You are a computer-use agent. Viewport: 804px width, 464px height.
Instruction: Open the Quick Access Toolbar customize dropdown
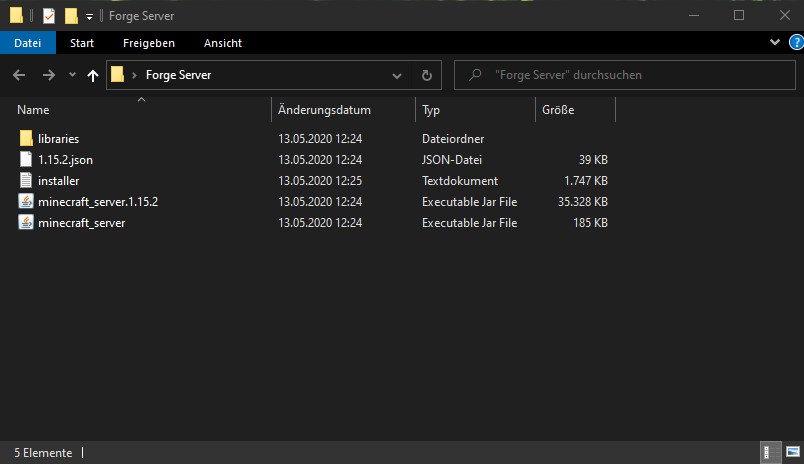pos(89,16)
